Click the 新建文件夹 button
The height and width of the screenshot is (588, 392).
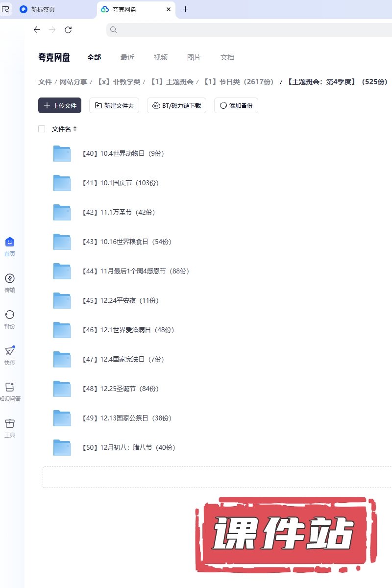tap(114, 105)
